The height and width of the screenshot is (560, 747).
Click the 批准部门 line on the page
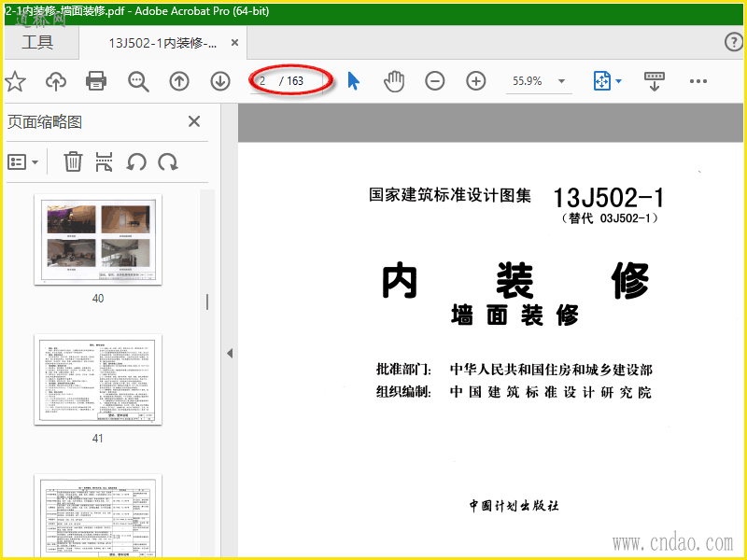click(x=514, y=370)
